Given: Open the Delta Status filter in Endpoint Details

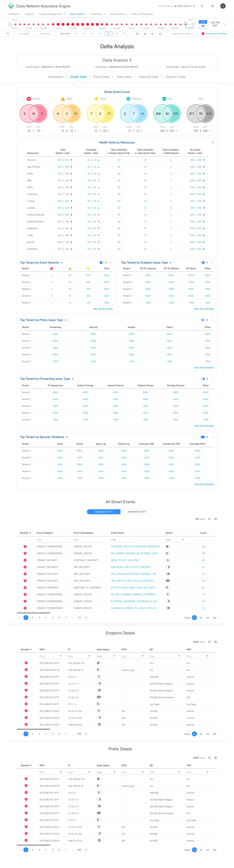Looking at the screenshot, I should click(x=106, y=656).
